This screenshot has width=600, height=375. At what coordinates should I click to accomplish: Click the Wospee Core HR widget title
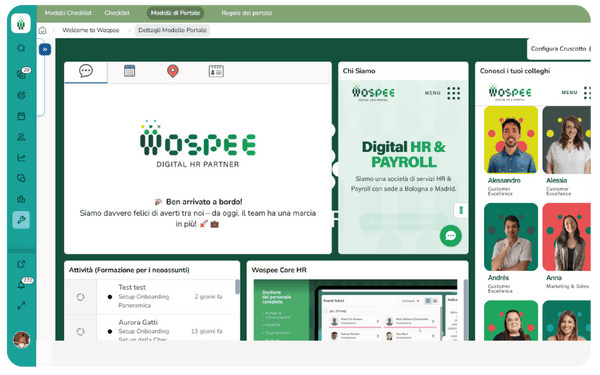pos(279,270)
